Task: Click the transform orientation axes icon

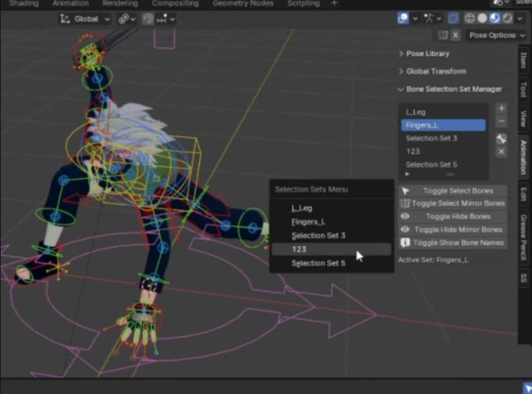Action: tap(64, 19)
